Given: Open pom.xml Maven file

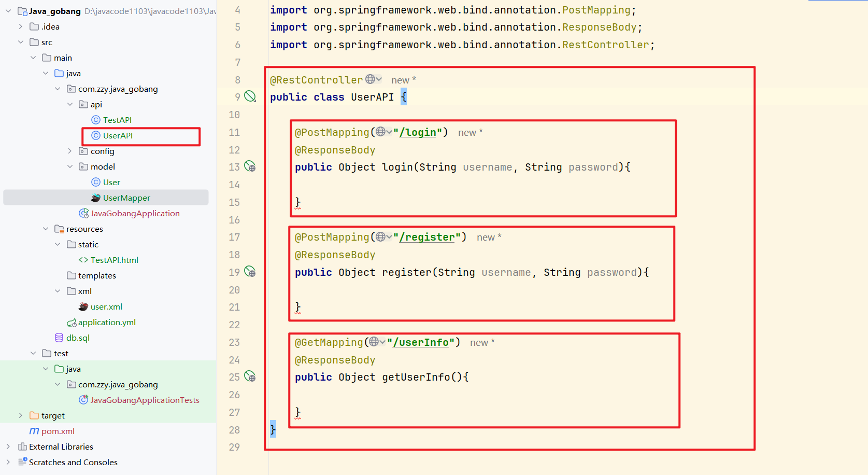Looking at the screenshot, I should click(x=58, y=431).
